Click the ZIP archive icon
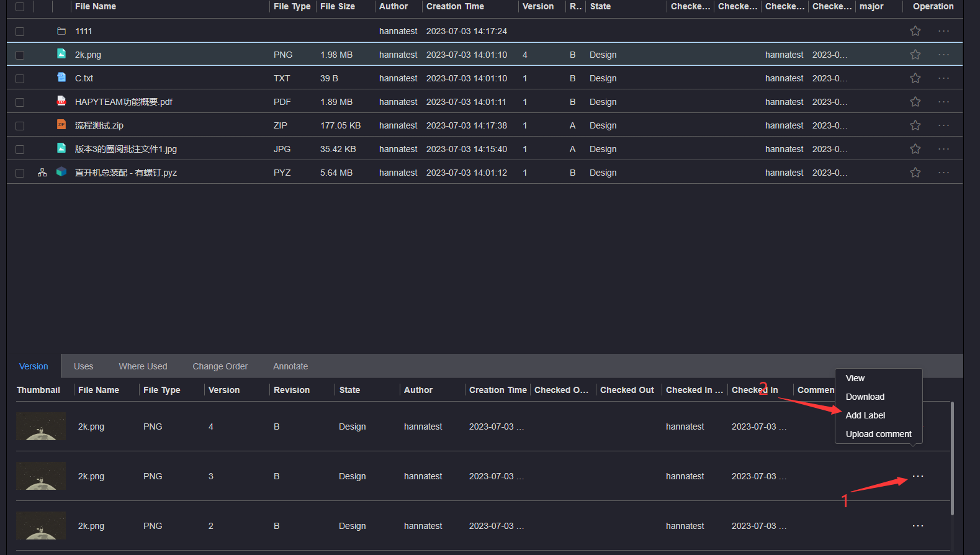The height and width of the screenshot is (555, 980). tap(61, 125)
